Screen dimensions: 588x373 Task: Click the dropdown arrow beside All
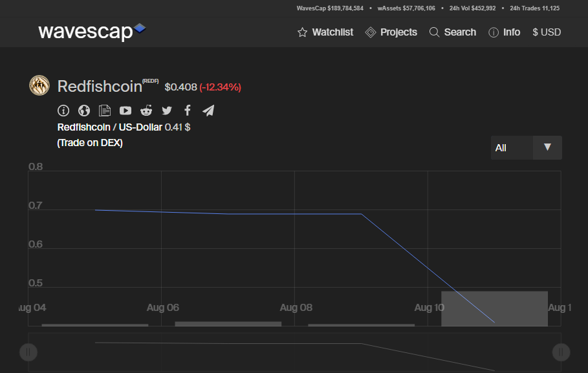tap(547, 147)
